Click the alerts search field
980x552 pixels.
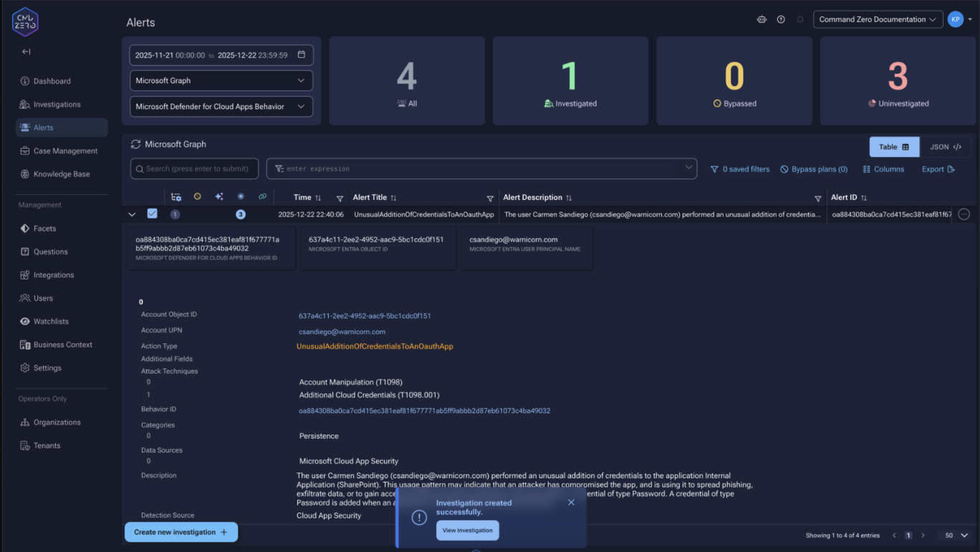pos(194,168)
